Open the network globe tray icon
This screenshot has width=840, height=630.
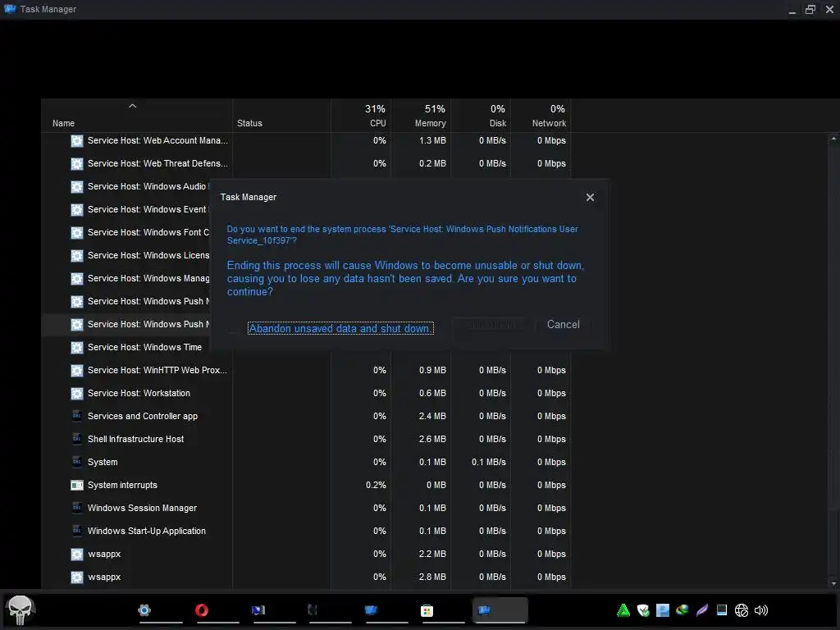tap(742, 610)
